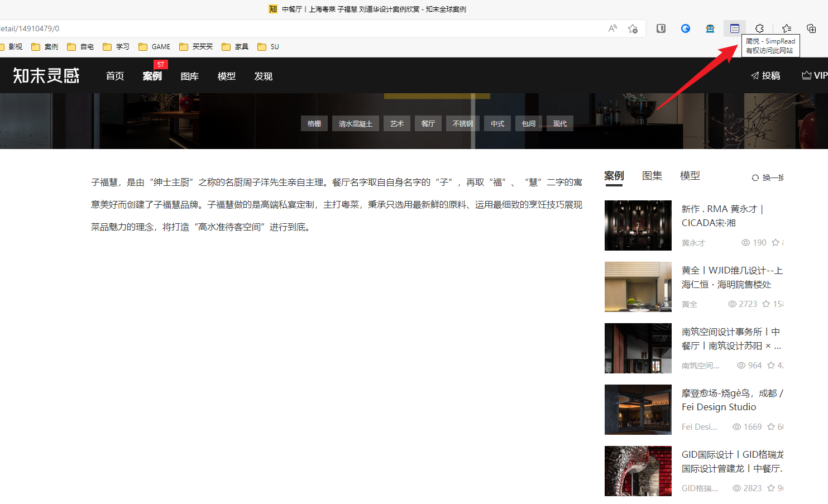Open the 案例 bookmarks folder
The width and height of the screenshot is (828, 504).
(x=45, y=47)
